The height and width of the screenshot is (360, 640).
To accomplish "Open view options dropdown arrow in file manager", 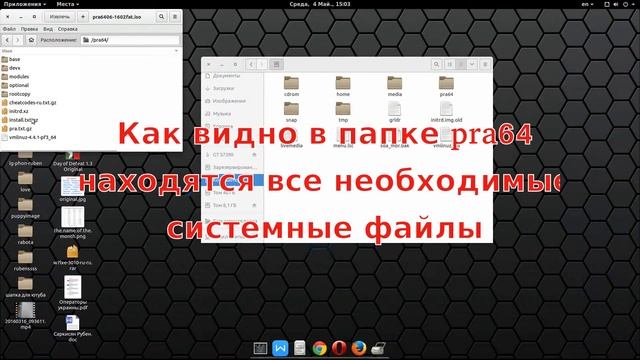I will pos(472,64).
